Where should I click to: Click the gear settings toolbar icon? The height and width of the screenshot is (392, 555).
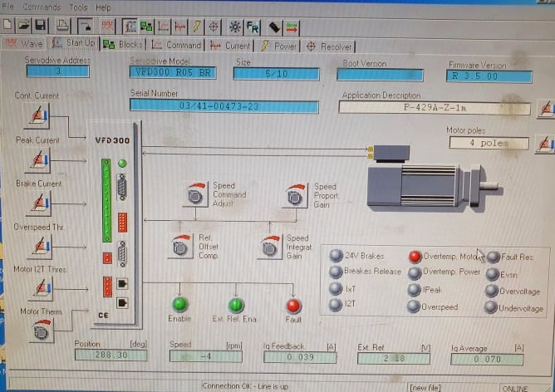point(235,27)
